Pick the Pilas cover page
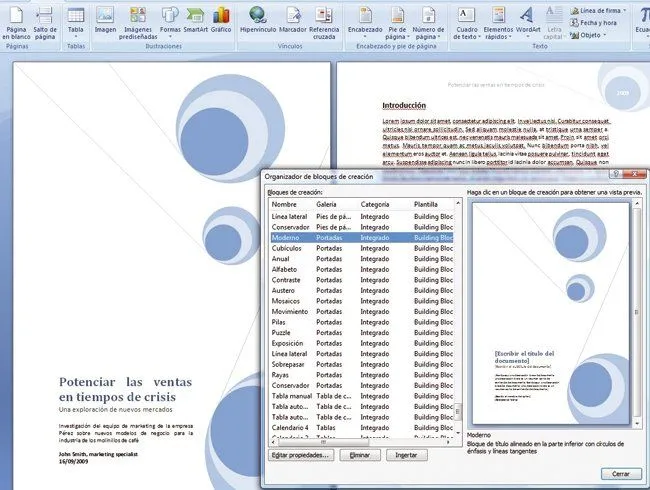Screen dimensions: 650x490 tap(362, 322)
